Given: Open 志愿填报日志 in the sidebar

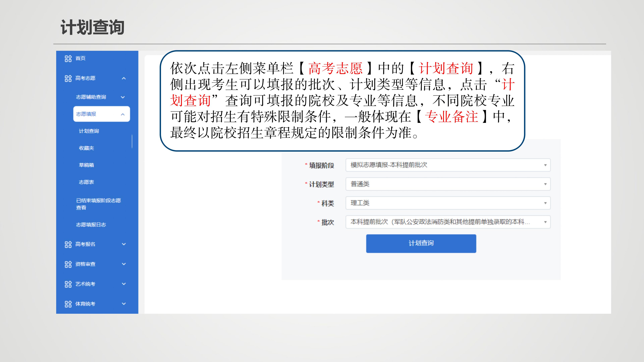Looking at the screenshot, I should click(x=91, y=225).
